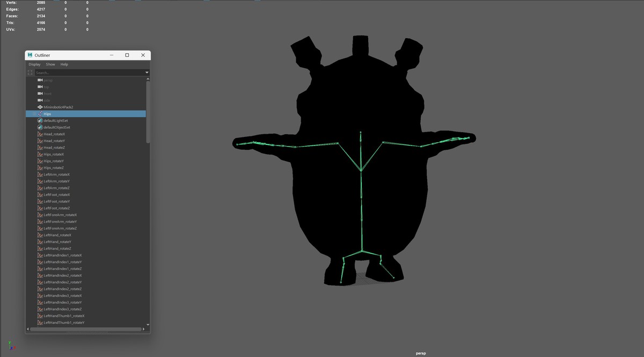Select the LeftFoot_rotateX curve node
Viewport: 644px width, 357px height.
click(57, 195)
